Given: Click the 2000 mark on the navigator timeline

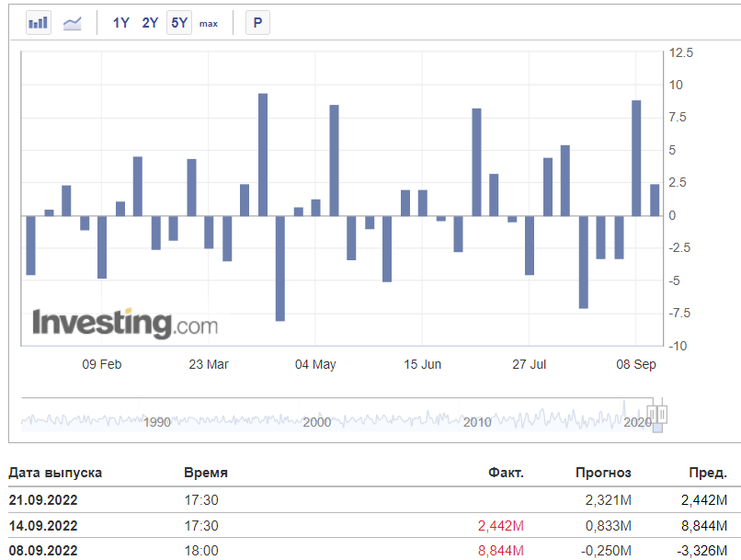Looking at the screenshot, I should click(x=316, y=422).
